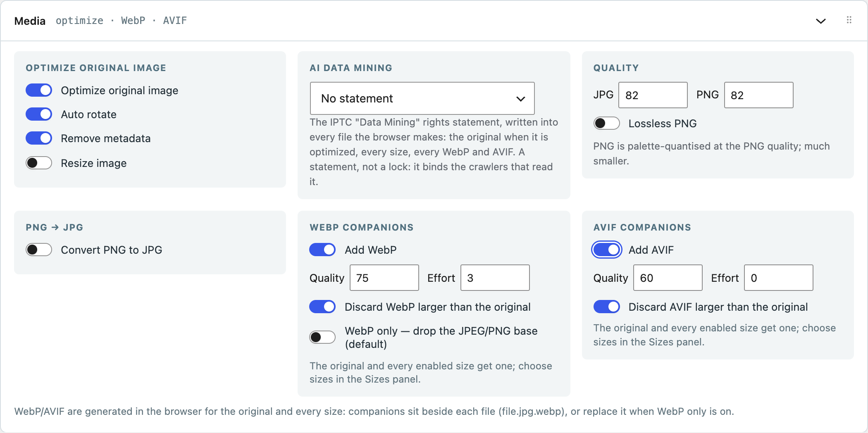868x433 pixels.
Task: Click the IPTC Data Mining description text
Action: tap(434, 152)
